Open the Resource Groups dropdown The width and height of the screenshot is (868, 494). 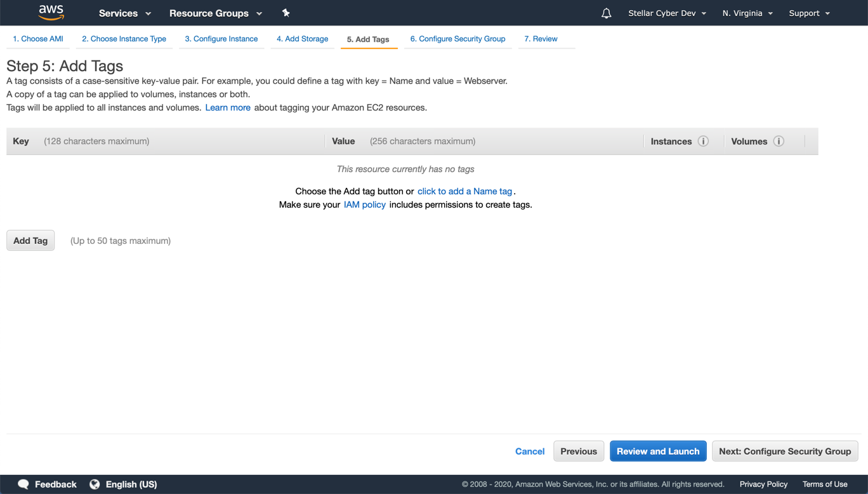pos(215,13)
